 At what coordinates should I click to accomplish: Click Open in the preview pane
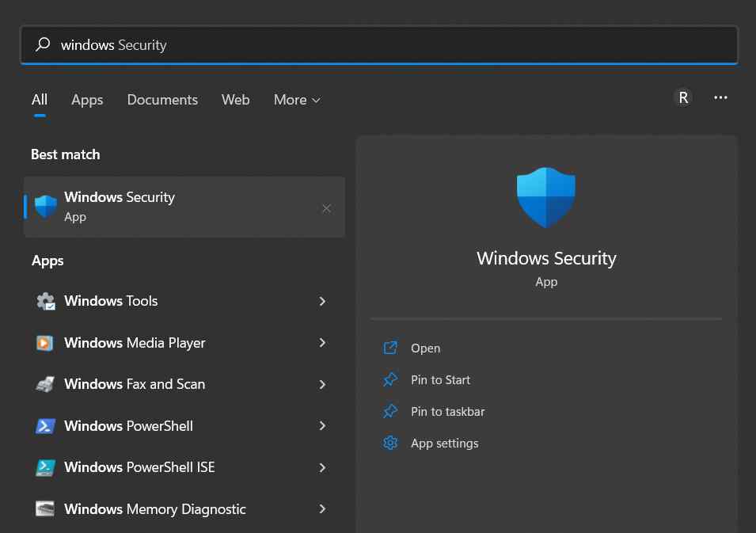point(425,348)
